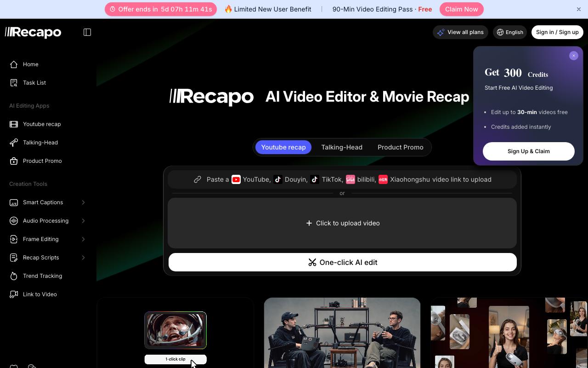Click Limited New User Benefit text
Image resolution: width=588 pixels, height=368 pixels.
coord(272,9)
